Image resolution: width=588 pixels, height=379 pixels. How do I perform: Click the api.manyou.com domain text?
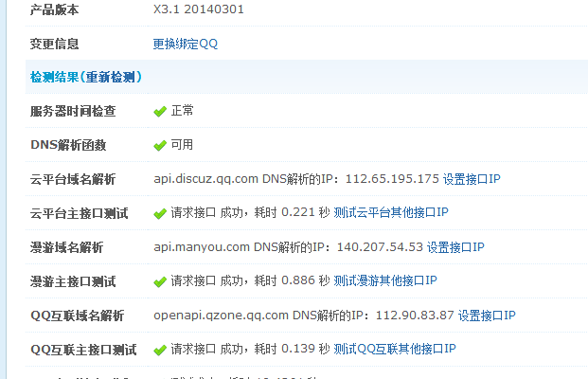click(x=202, y=247)
